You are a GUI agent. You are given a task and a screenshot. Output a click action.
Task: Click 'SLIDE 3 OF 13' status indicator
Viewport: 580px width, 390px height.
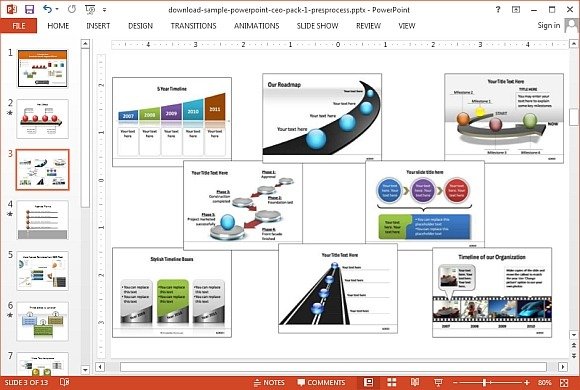click(x=26, y=382)
